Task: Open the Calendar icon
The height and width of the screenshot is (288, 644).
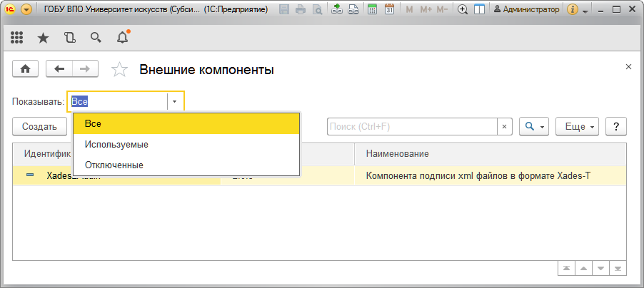Action: coord(389,9)
